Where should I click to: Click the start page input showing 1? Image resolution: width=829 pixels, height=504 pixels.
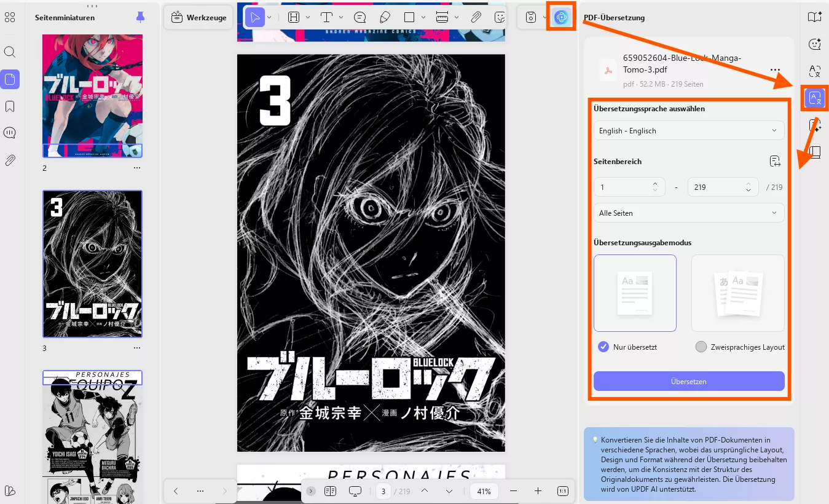click(629, 187)
